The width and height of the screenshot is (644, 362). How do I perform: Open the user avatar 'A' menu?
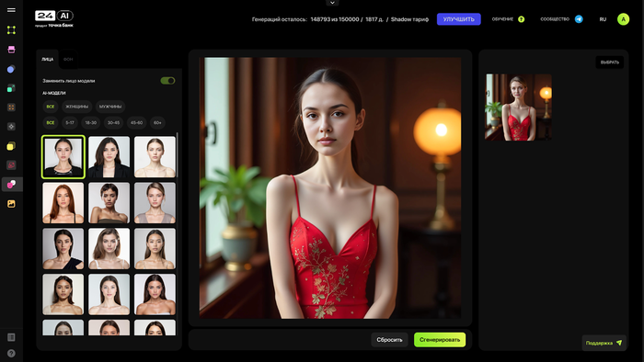click(x=623, y=19)
